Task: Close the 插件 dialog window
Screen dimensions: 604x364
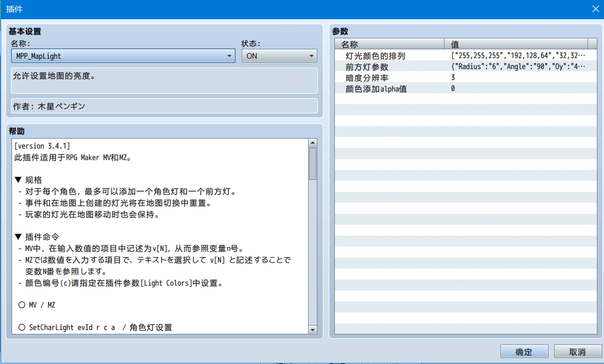Action: 596,9
